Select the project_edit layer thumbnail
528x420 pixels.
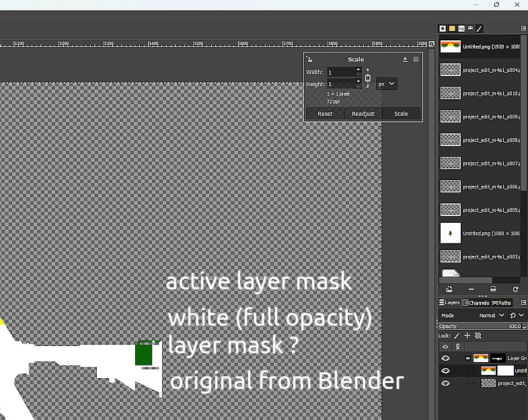pos(488,383)
